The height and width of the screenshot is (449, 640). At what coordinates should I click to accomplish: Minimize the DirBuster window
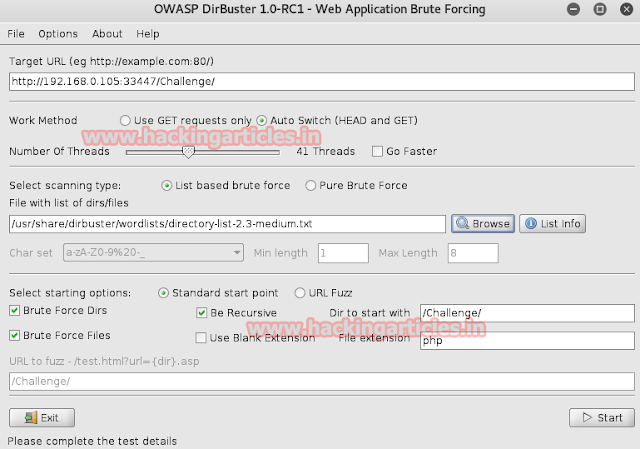click(573, 9)
